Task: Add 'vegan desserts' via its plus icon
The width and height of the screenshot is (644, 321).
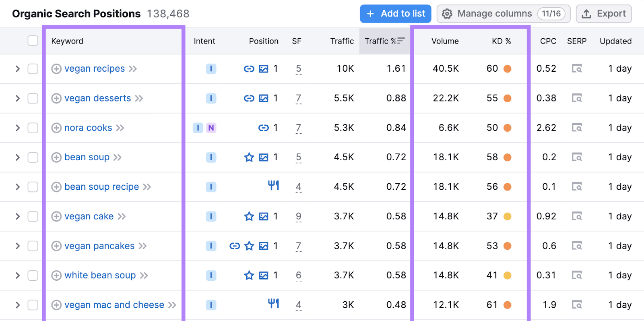Action: (56, 98)
